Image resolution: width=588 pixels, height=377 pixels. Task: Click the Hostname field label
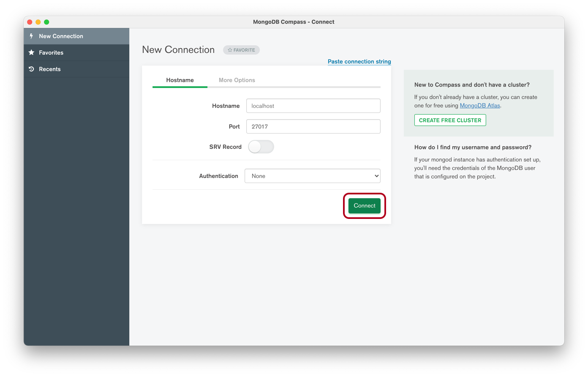coord(226,106)
